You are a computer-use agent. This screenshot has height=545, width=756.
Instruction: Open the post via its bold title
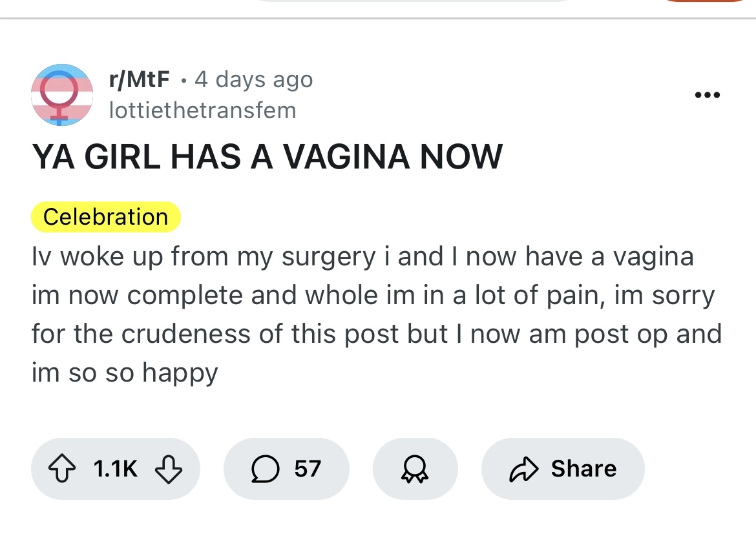point(267,156)
